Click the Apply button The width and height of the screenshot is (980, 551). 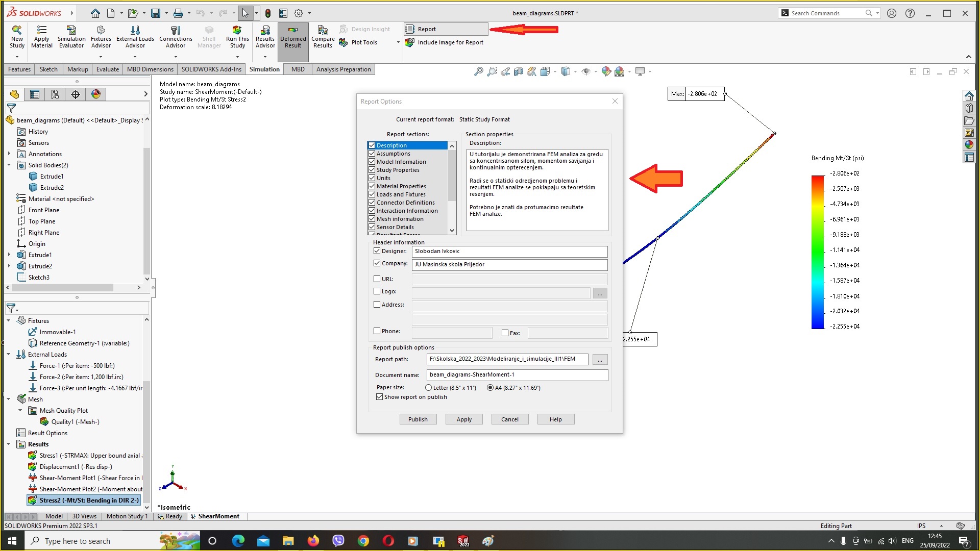click(464, 419)
